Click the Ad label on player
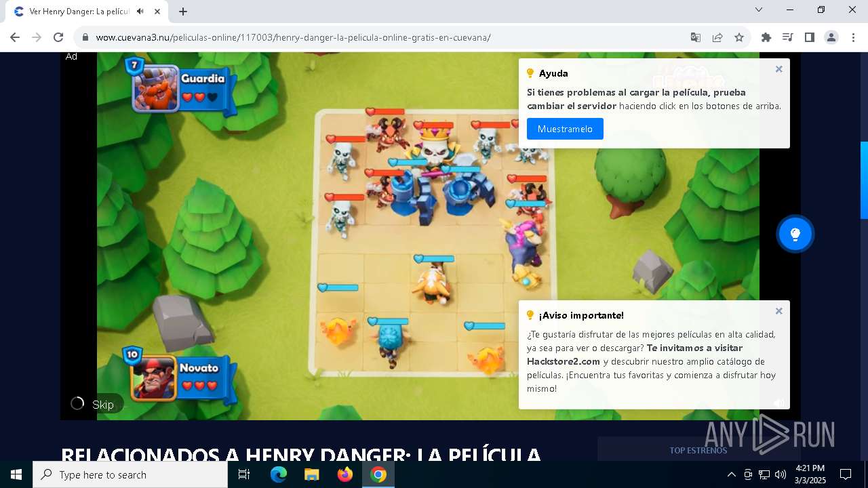This screenshot has width=868, height=488. point(71,57)
